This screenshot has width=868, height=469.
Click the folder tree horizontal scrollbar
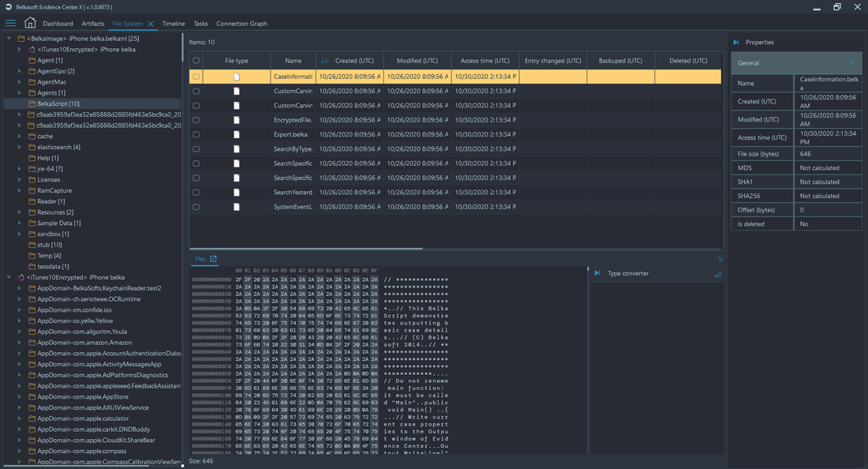pos(77,466)
